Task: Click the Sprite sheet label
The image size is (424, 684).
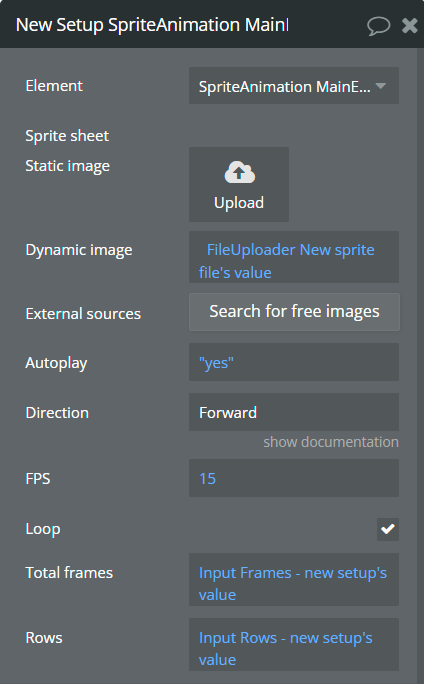Action: (67, 136)
